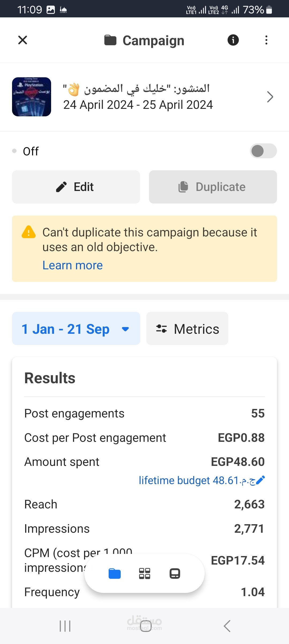Open the PlayStation post thumbnail
289x644 pixels.
pos(32,97)
